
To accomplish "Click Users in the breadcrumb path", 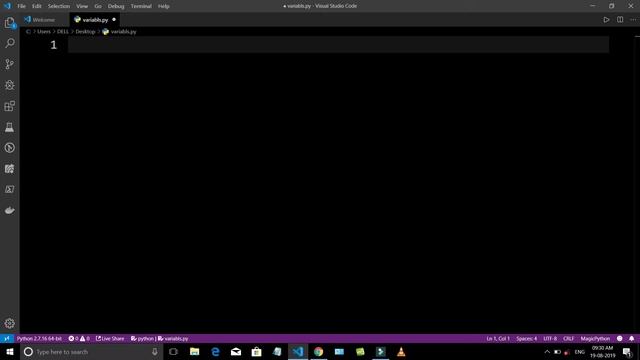I will coord(44,31).
